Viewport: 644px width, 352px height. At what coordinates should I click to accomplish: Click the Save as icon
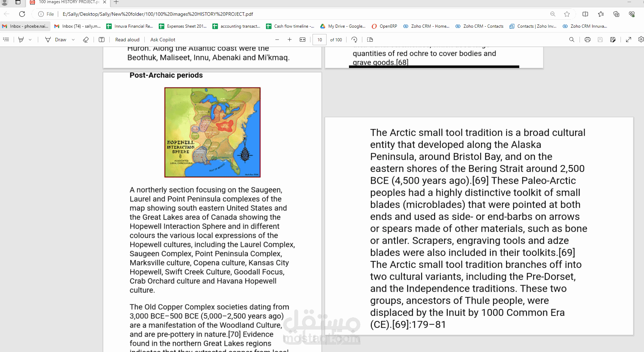[x=613, y=40]
